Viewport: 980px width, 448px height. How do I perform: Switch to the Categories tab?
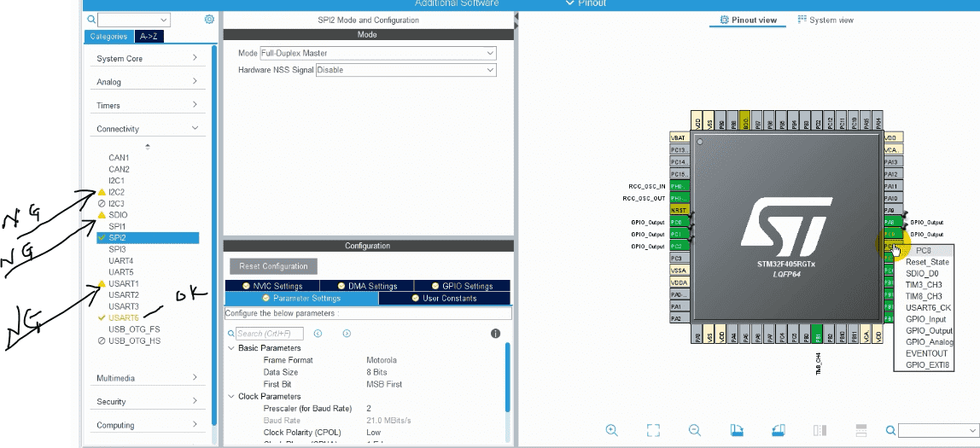108,36
